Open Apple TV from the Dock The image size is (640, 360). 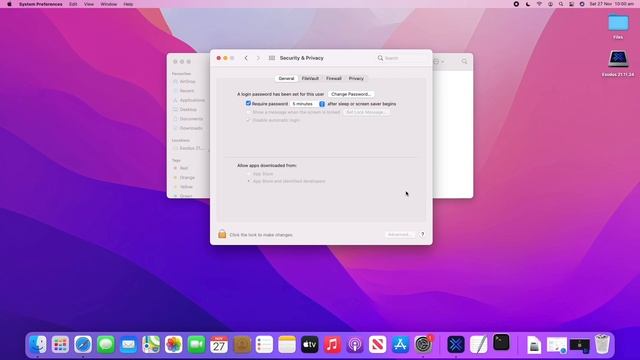tap(310, 344)
